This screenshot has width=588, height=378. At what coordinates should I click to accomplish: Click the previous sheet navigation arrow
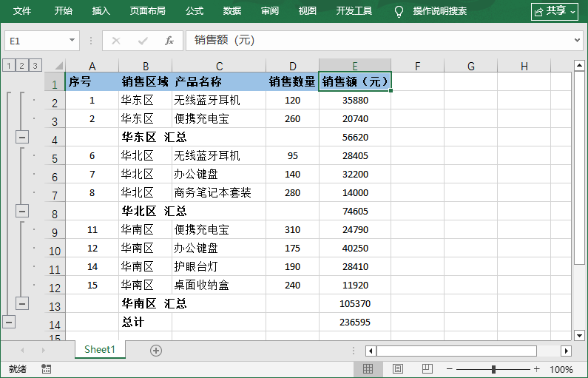pyautogui.click(x=22, y=350)
